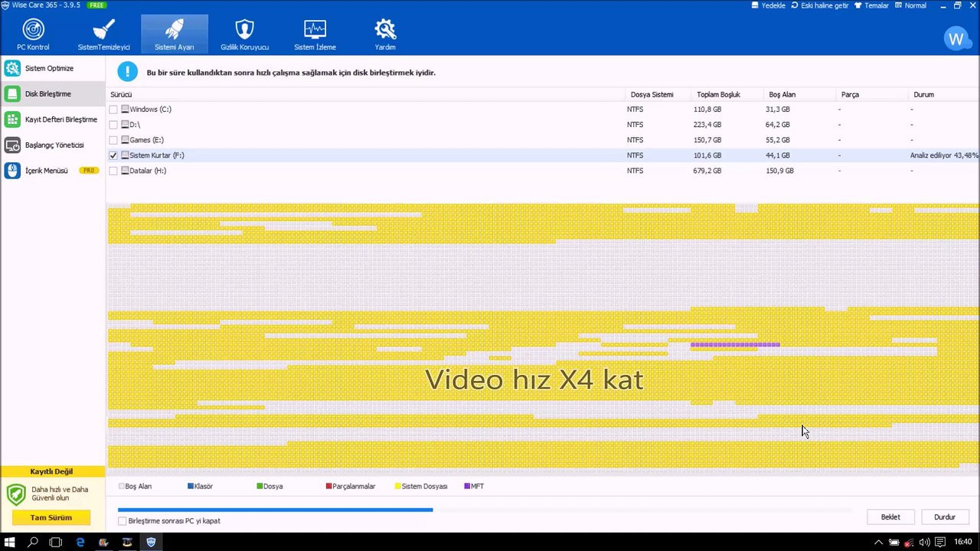Open the Gizlilik Koruyucu shield icon
The image size is (980, 551).
click(x=244, y=30)
